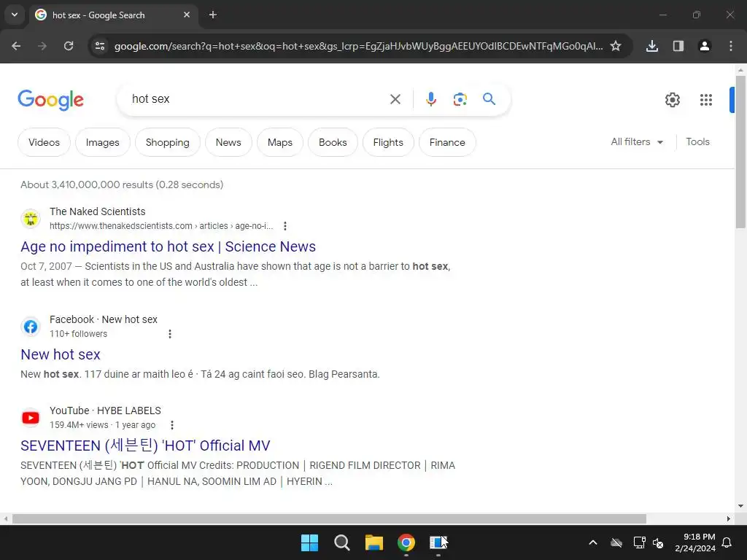Viewport: 747px width, 560px height.
Task: Close the 'hot sex - Google Search' tab
Action: pyautogui.click(x=187, y=15)
